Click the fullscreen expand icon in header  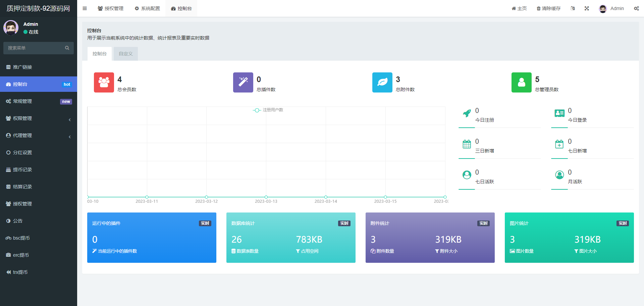point(587,8)
